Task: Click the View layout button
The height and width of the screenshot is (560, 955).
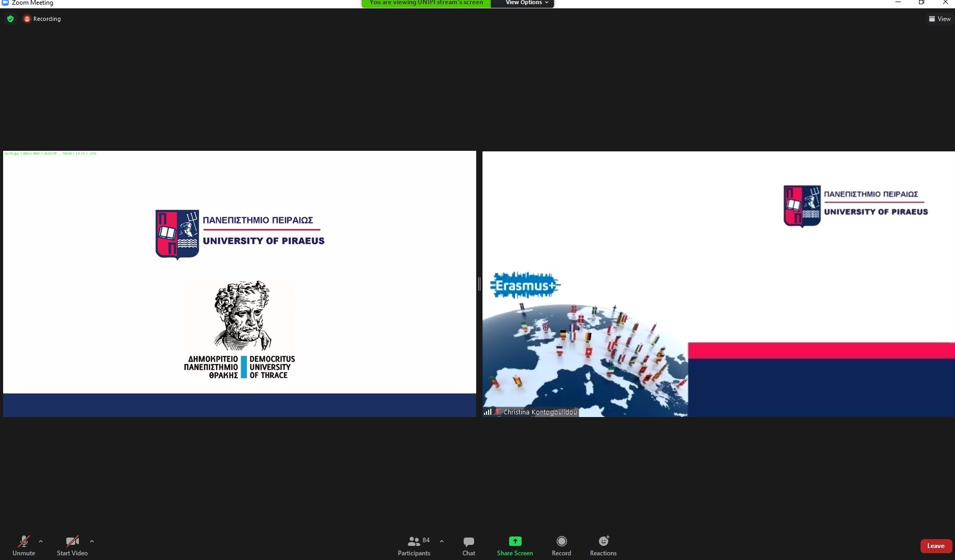Action: pos(940,19)
